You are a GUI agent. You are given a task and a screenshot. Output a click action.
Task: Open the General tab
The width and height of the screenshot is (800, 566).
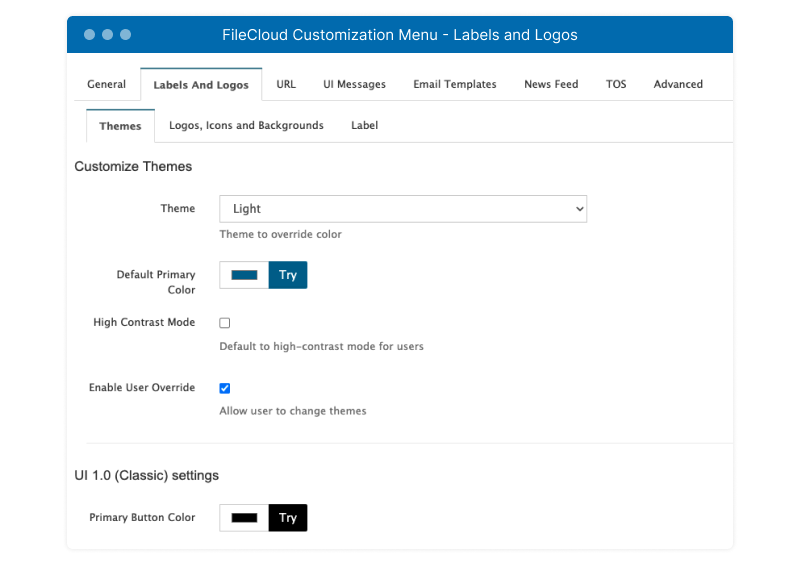tap(106, 84)
